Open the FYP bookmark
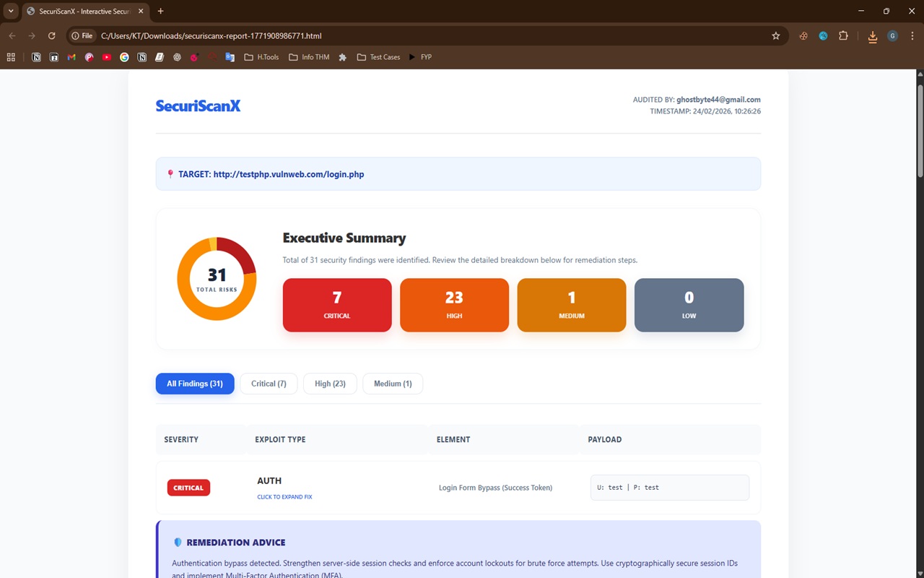The height and width of the screenshot is (578, 924). (x=420, y=57)
